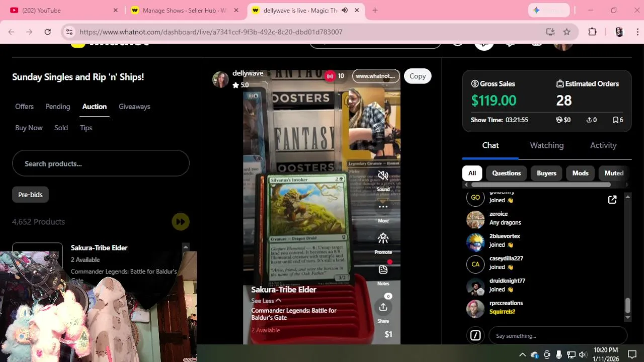The width and height of the screenshot is (644, 362).
Task: Click the chat filter horizontal scrollbar
Action: click(541, 185)
